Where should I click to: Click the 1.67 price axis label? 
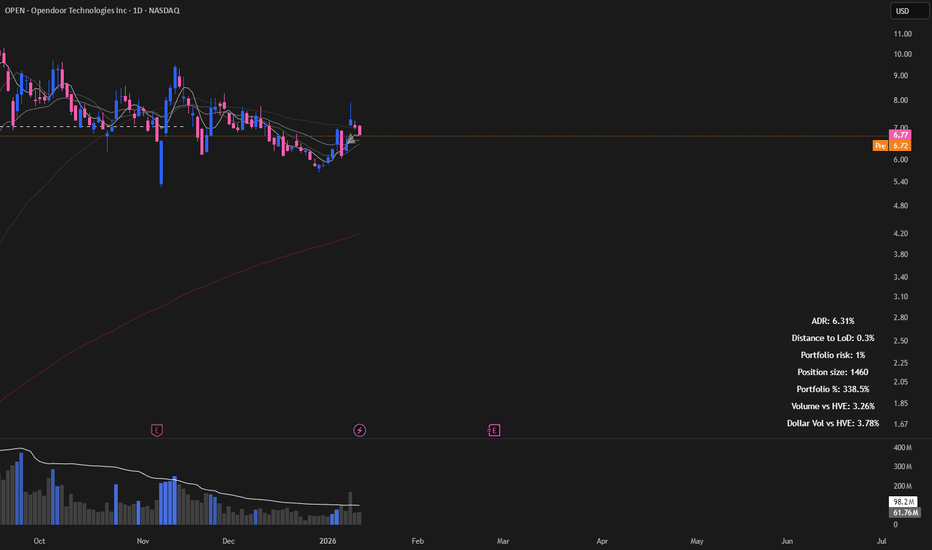click(900, 424)
